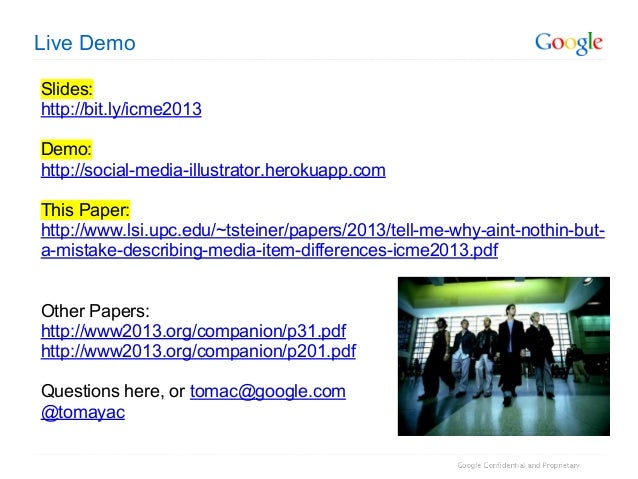Click the highlighted This Paper: label
The width and height of the screenshot is (638, 479).
point(85,210)
